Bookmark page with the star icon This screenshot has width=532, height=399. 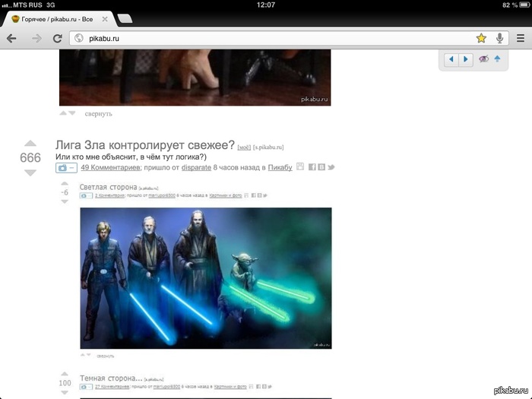point(481,37)
